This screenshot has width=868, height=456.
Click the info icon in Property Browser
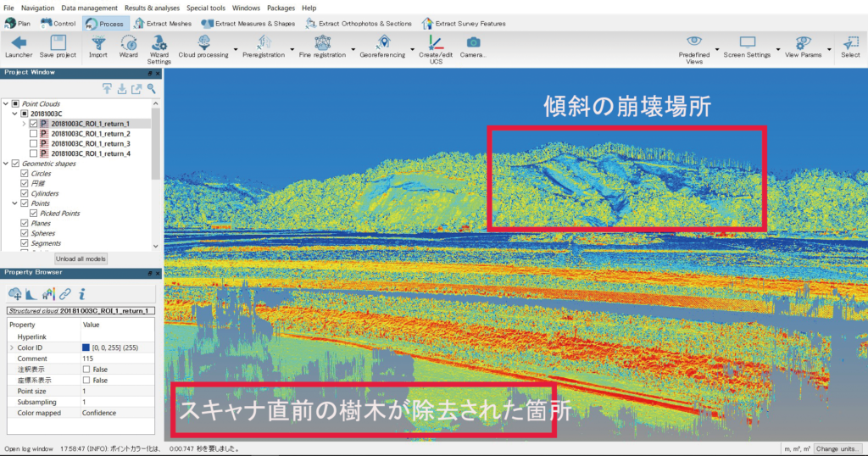tap(81, 294)
